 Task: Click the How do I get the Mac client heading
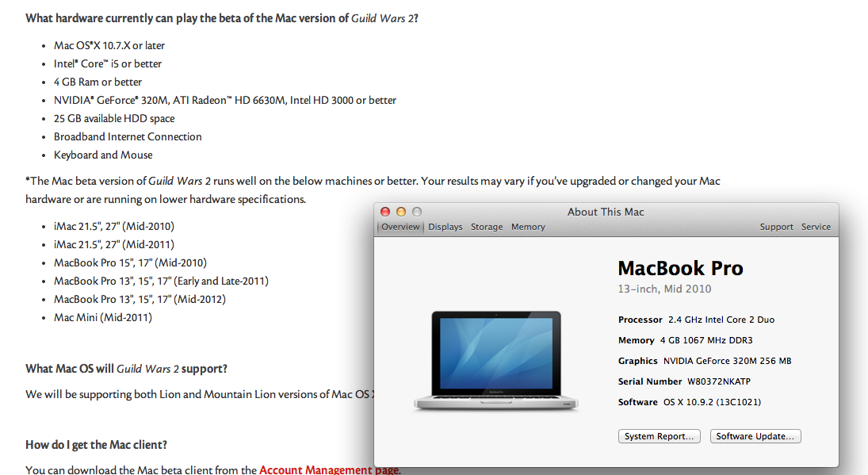pyautogui.click(x=96, y=445)
